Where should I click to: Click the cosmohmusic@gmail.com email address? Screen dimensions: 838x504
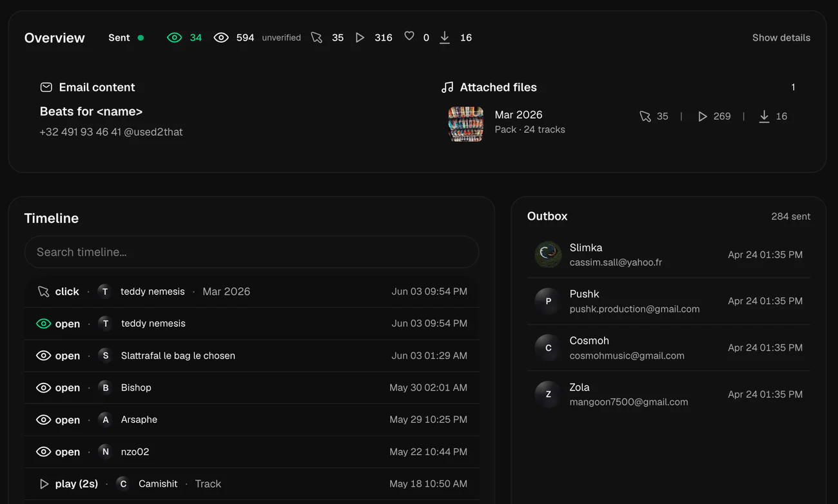click(x=627, y=355)
